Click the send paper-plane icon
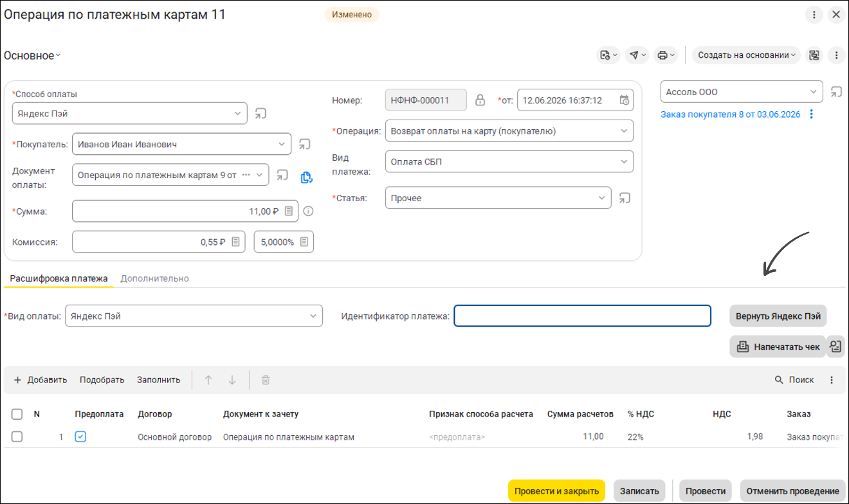 click(637, 55)
